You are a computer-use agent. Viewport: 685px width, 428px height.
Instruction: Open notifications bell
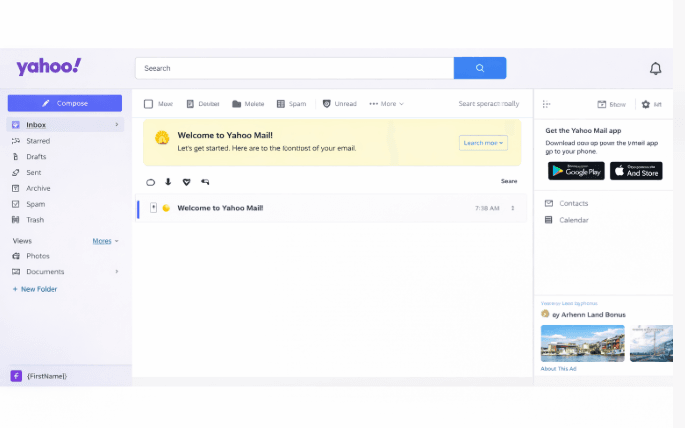point(655,69)
